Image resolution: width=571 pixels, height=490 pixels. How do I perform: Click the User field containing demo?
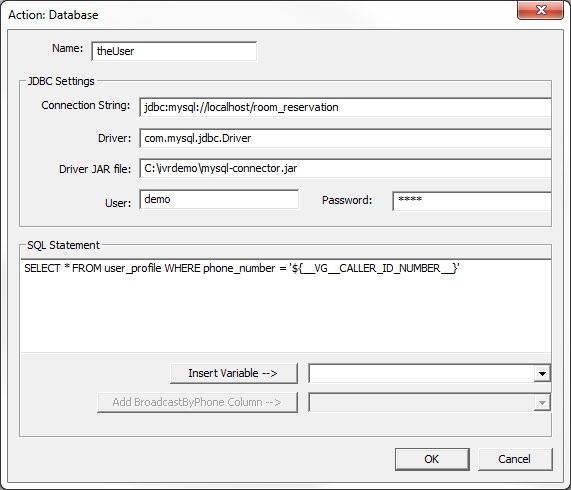tap(219, 199)
